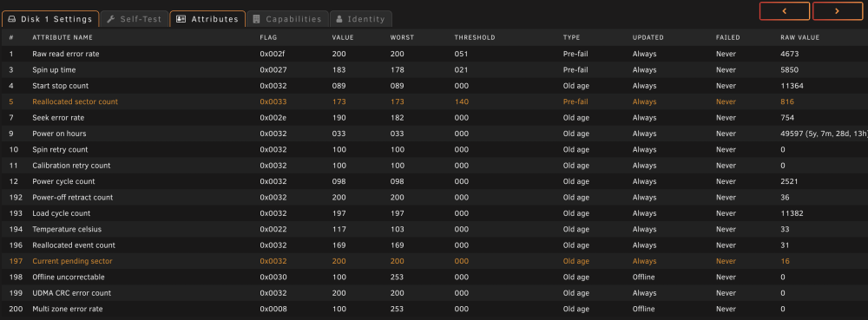This screenshot has width=868, height=320.
Task: Select the Attributes tab
Action: (207, 19)
